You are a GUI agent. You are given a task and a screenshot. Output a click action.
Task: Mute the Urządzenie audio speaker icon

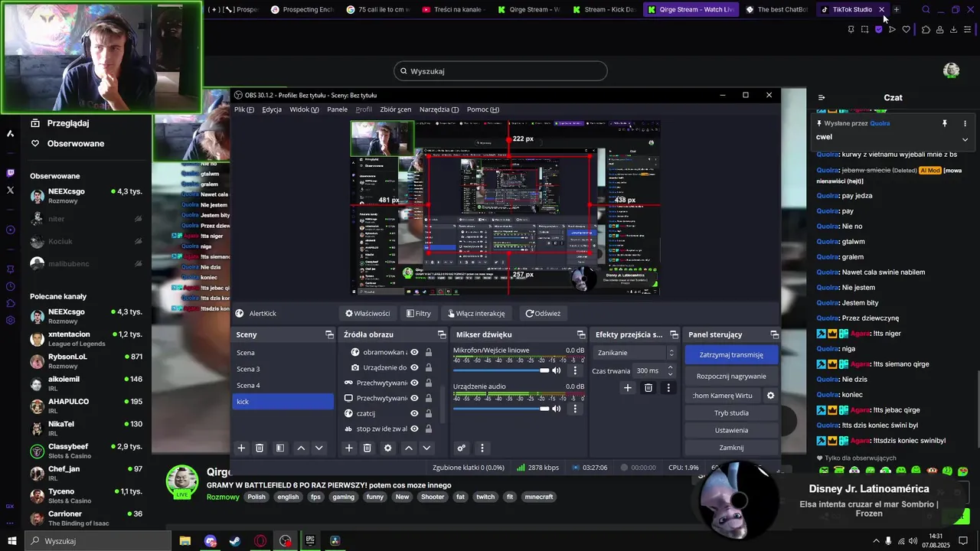[557, 409]
